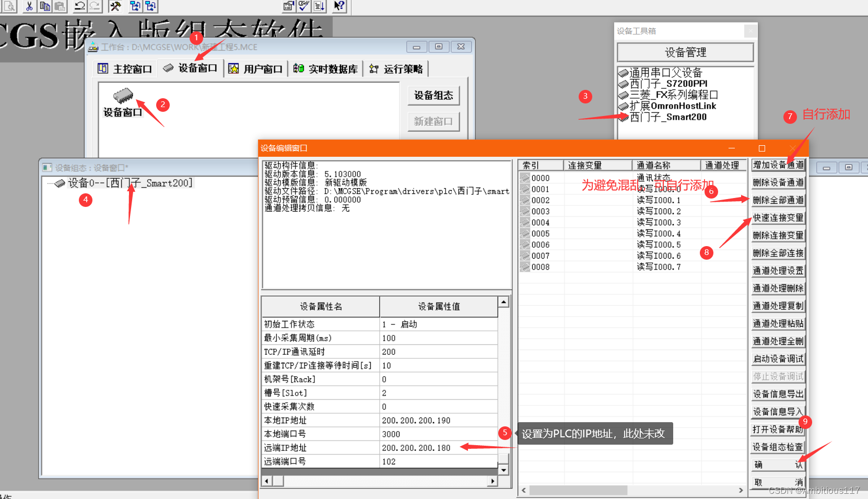This screenshot has height=499, width=868.
Task: Click 启动设备调试 button
Action: [x=778, y=359]
